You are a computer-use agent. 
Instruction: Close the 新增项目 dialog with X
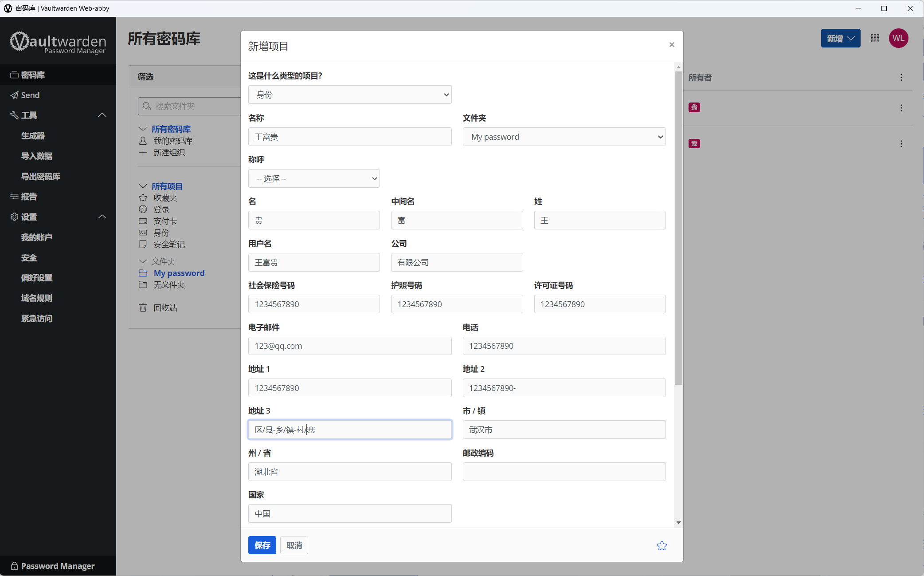click(672, 45)
